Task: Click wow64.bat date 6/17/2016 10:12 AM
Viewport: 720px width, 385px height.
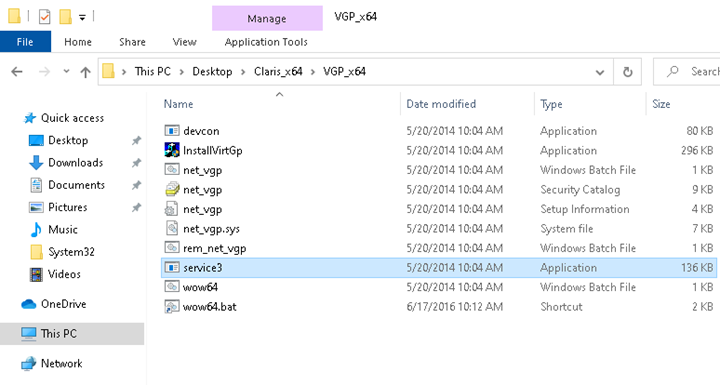Action: pyautogui.click(x=454, y=306)
